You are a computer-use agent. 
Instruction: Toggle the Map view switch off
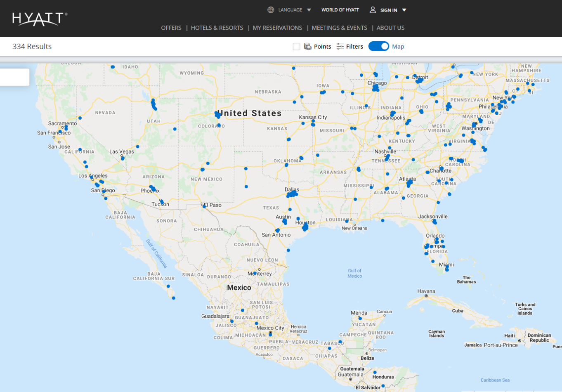(x=378, y=46)
